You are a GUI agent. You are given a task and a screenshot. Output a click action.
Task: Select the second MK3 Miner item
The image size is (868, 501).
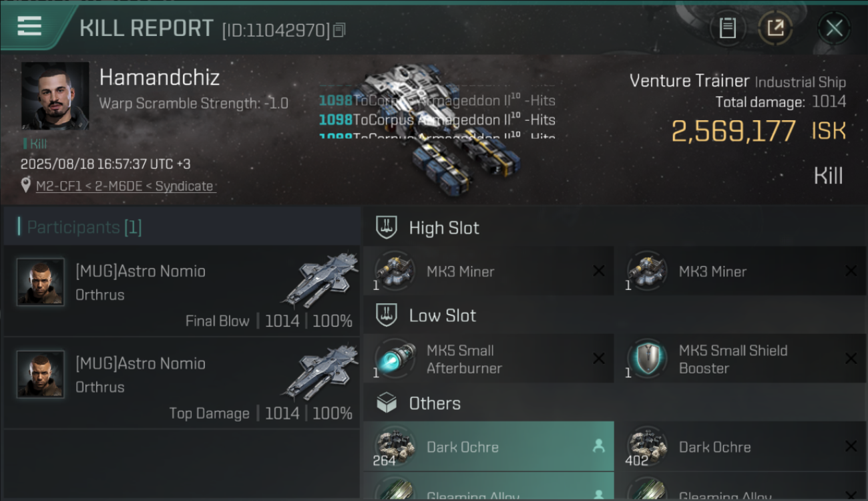click(x=740, y=271)
